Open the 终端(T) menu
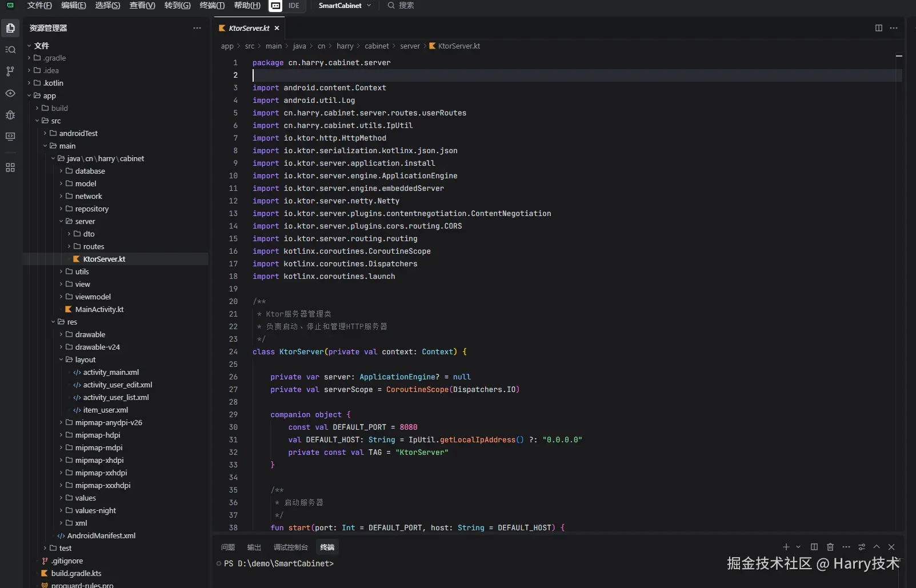The height and width of the screenshot is (588, 916). (212, 6)
